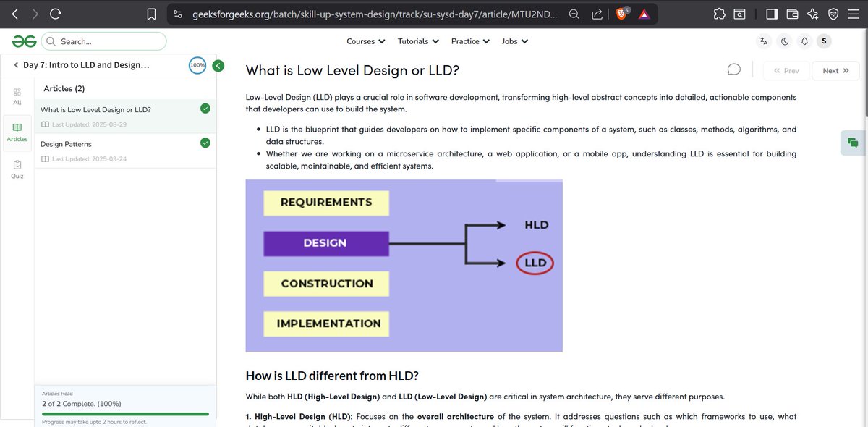Click the "Last Updated: 2025-09-24" text
The height and width of the screenshot is (427, 868).
click(x=89, y=158)
